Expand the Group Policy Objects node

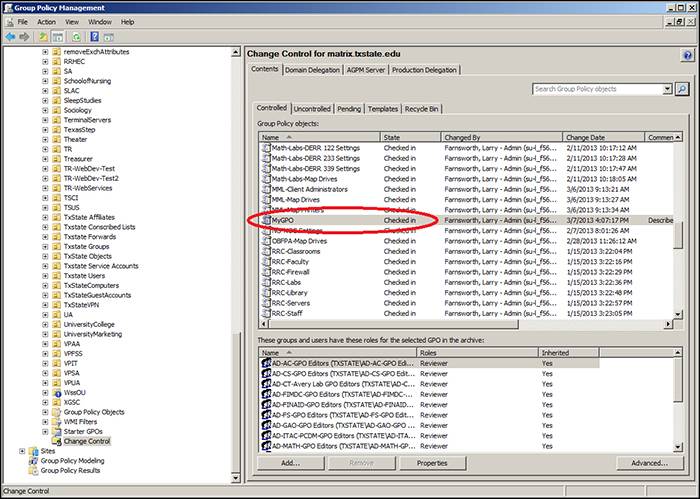45,412
